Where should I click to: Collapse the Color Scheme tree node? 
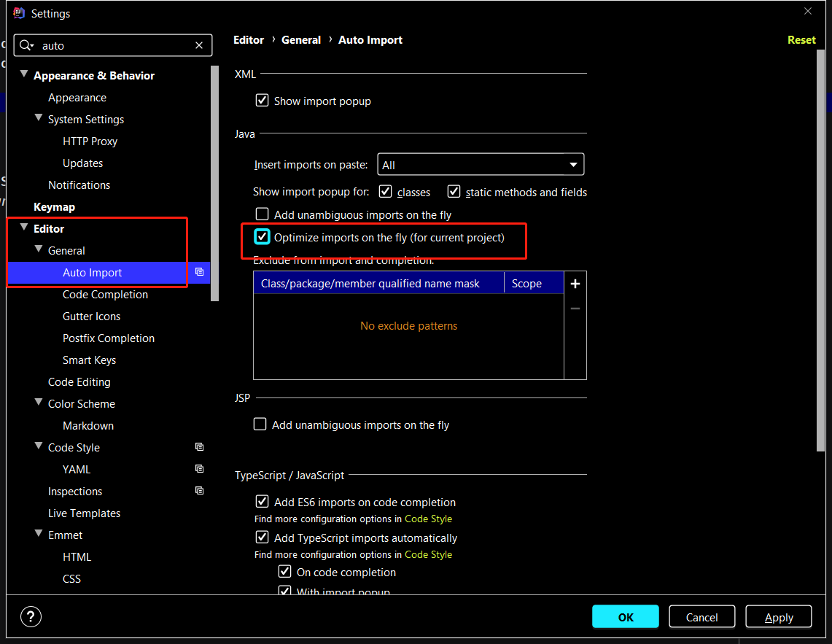coord(39,403)
